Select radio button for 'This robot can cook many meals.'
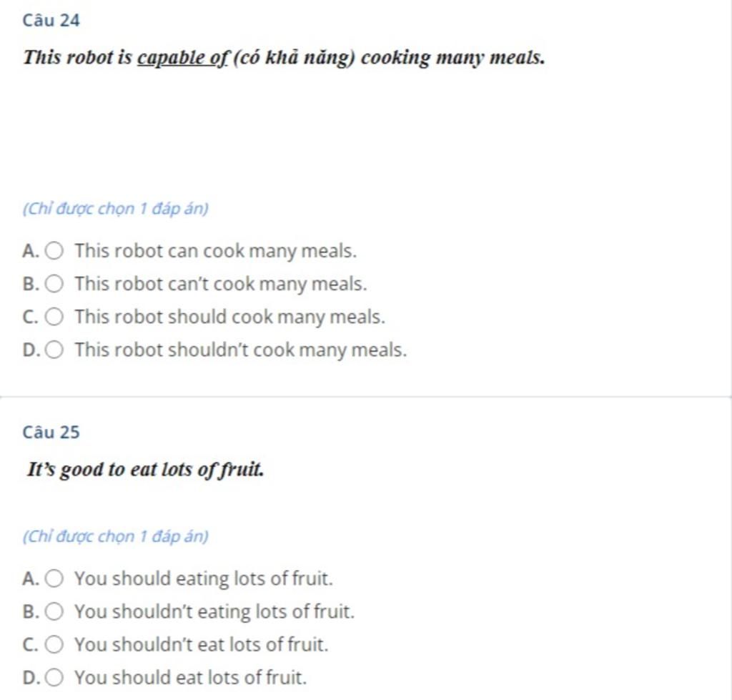 54,251
